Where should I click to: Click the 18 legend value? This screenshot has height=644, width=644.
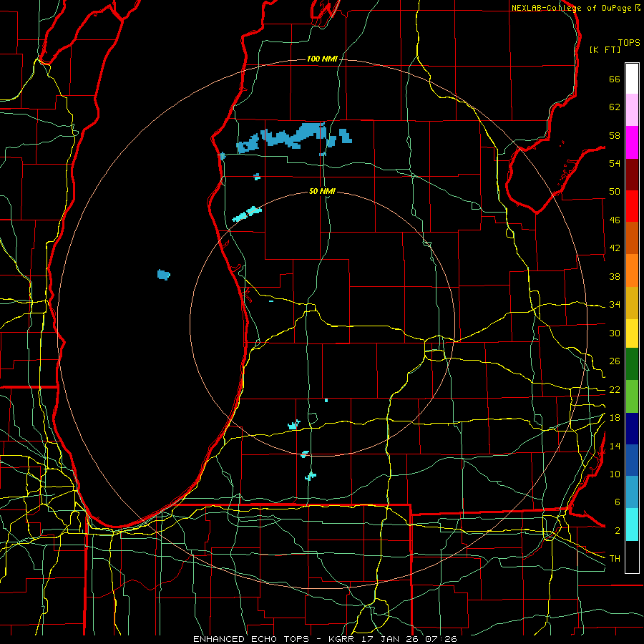coord(615,418)
